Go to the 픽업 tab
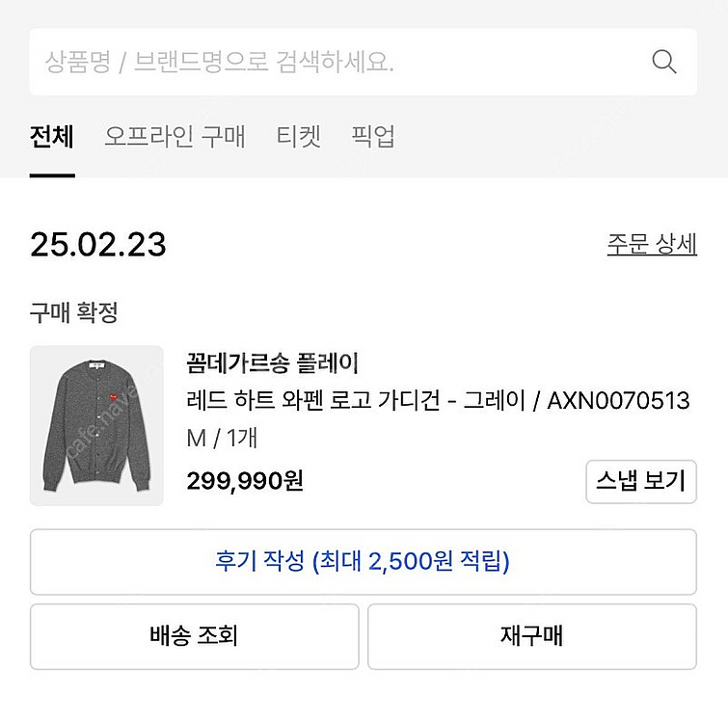728x723 pixels. coord(373,137)
